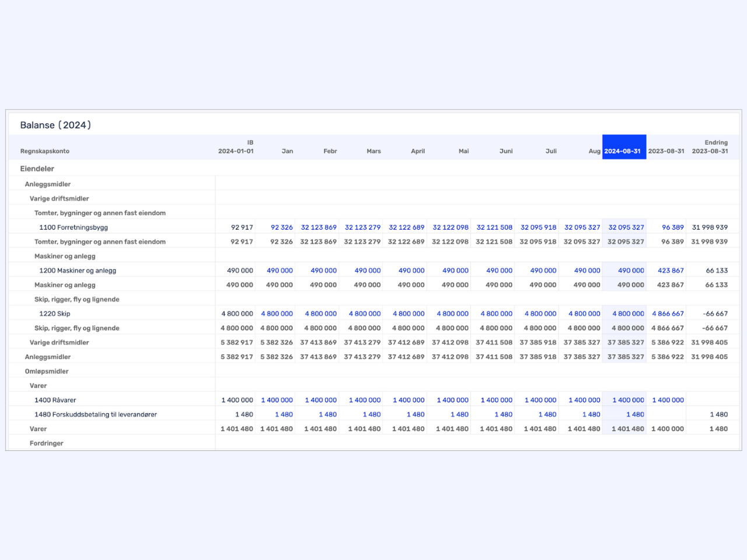
Task: Open 2023-08-31 value 1 400 000 for 1400 Råvarer
Action: [668, 400]
